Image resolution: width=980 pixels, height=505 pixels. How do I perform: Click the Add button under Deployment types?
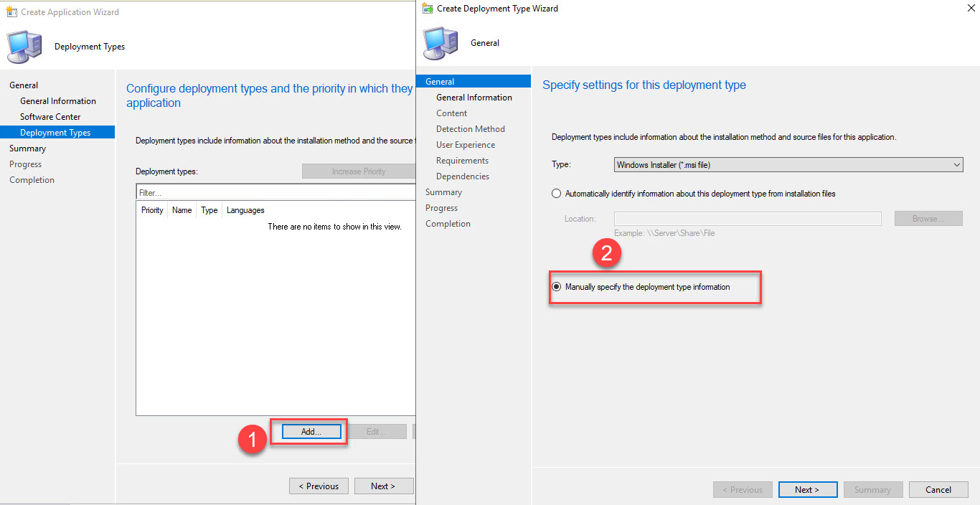coord(311,431)
